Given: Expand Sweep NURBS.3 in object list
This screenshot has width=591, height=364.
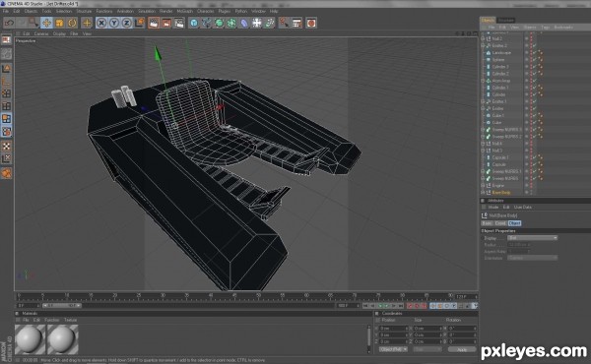Looking at the screenshot, I should tap(483, 130).
